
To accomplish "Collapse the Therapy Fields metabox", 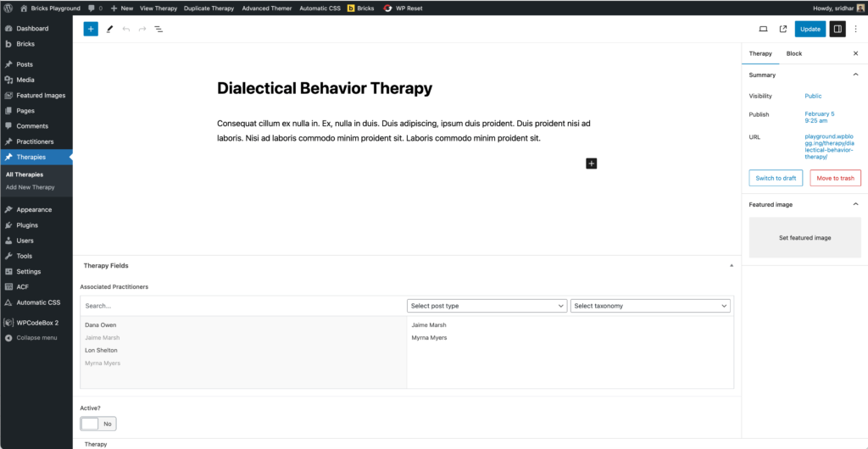I will [x=732, y=265].
